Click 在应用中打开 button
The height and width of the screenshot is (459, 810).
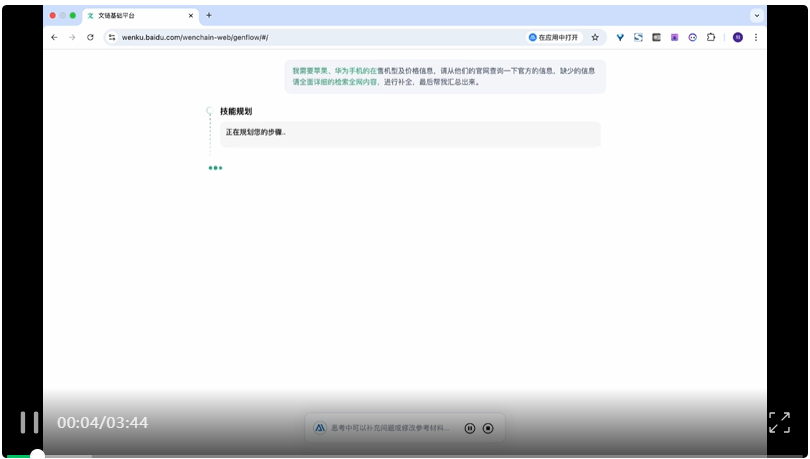(x=554, y=37)
